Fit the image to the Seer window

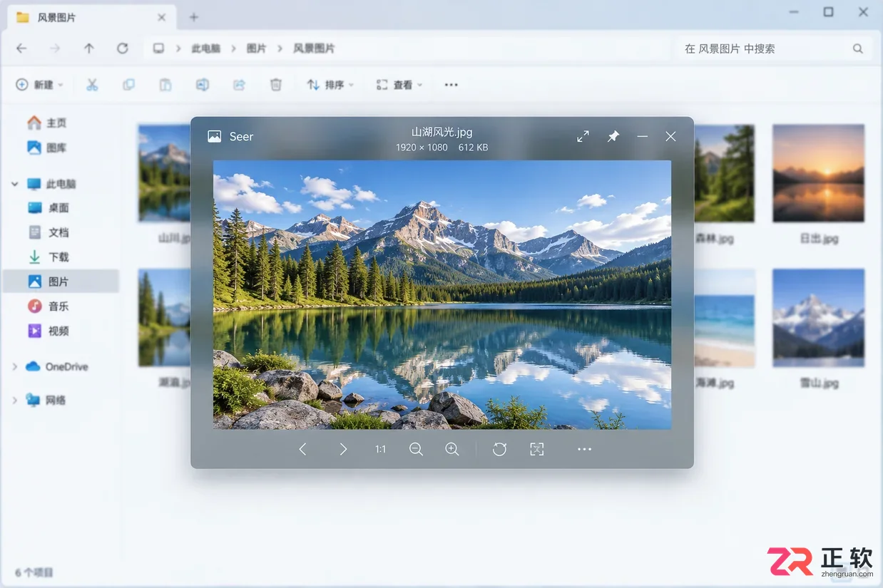536,449
